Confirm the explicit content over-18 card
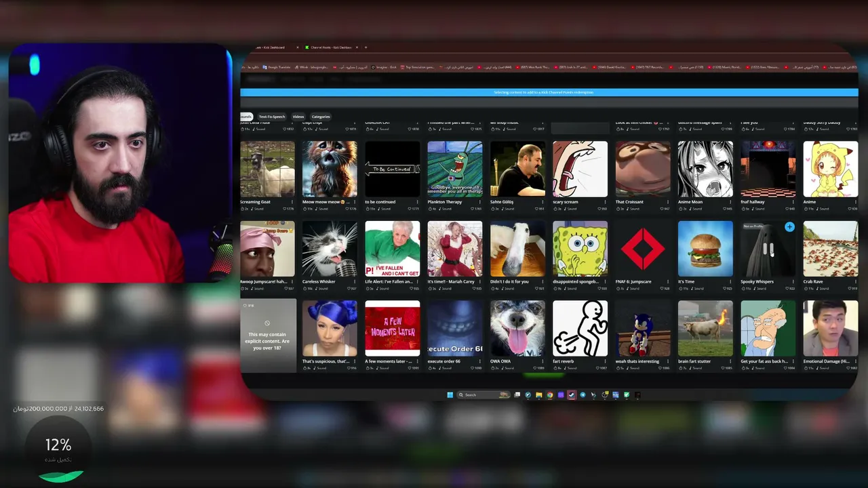This screenshot has width=868, height=488. (x=267, y=337)
